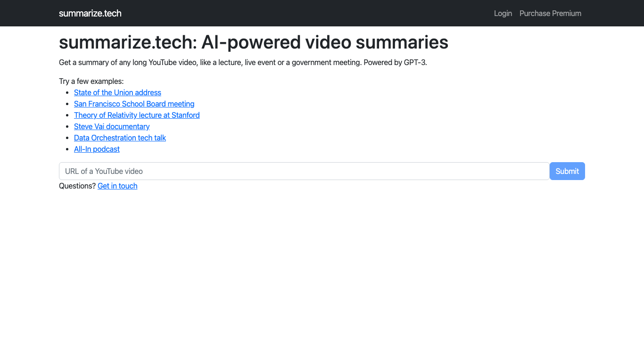The image size is (644, 362).
Task: Select Purchase Premium in the navigation bar
Action: pyautogui.click(x=550, y=13)
